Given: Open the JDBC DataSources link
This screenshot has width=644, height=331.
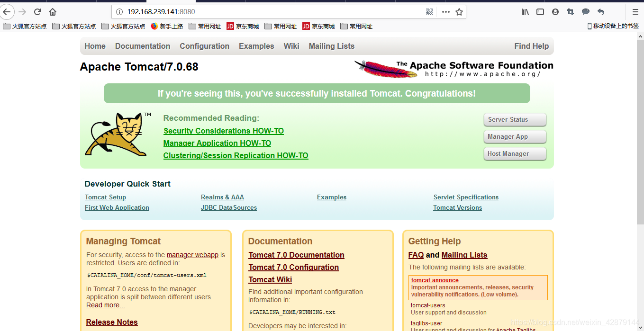Looking at the screenshot, I should coord(229,207).
